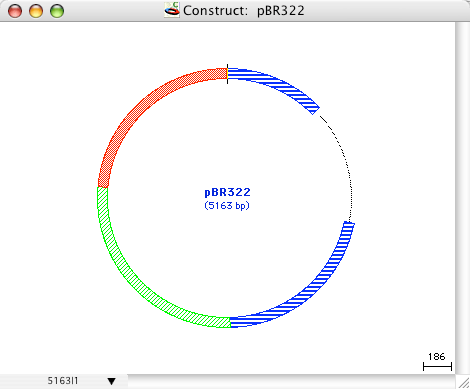
Task: Click the black origin tick mark at top
Action: click(x=227, y=74)
